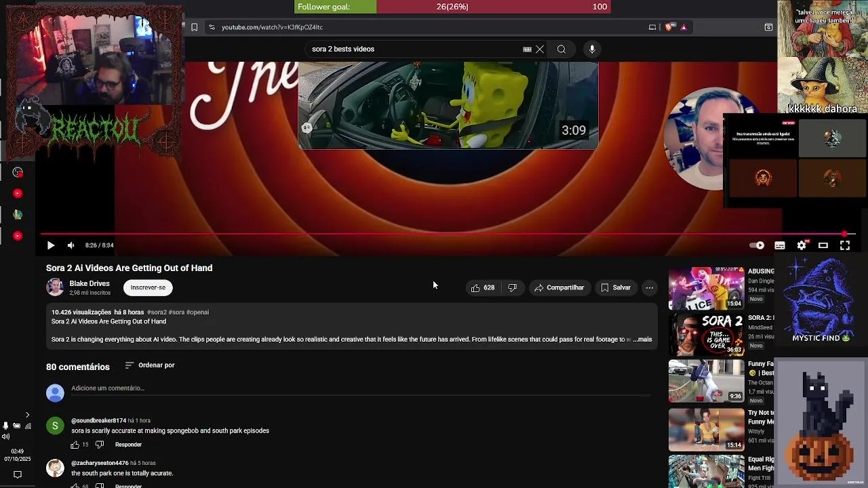Open the #sora2 hashtag
This screenshot has width=868, height=488.
coord(157,312)
